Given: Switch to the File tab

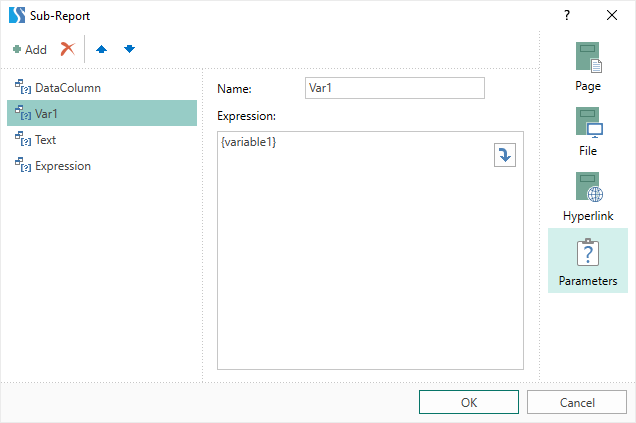Looking at the screenshot, I should tap(588, 132).
